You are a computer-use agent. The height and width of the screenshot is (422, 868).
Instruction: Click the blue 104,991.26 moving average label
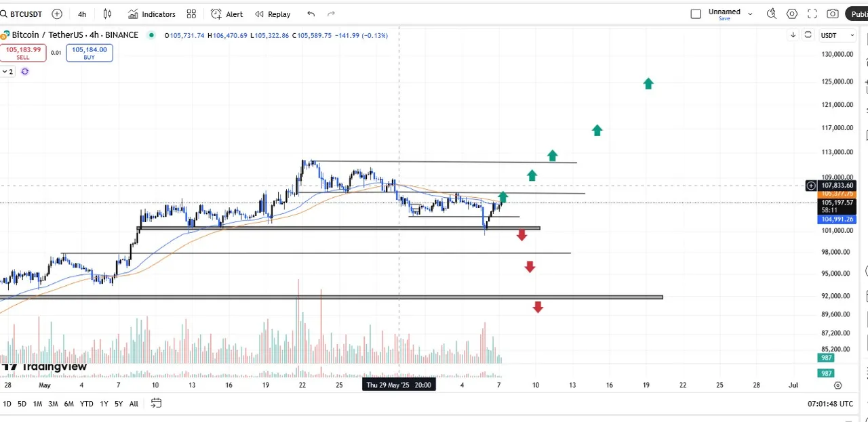point(836,219)
